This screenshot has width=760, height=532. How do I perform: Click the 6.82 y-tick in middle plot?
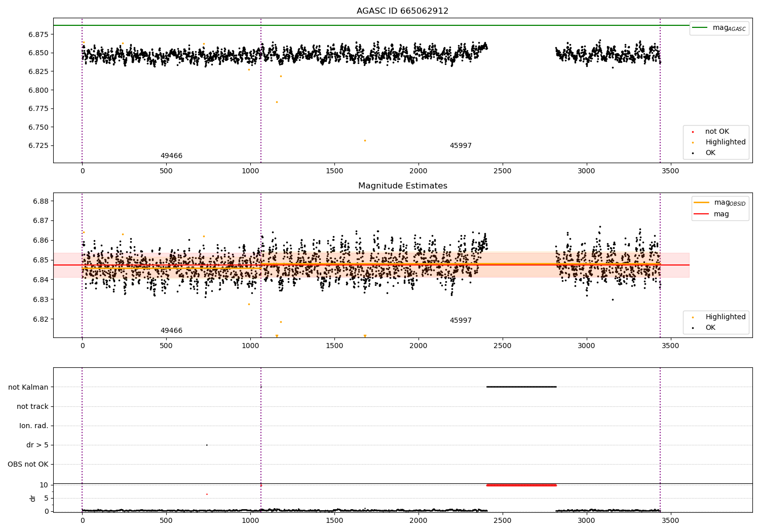coord(41,319)
